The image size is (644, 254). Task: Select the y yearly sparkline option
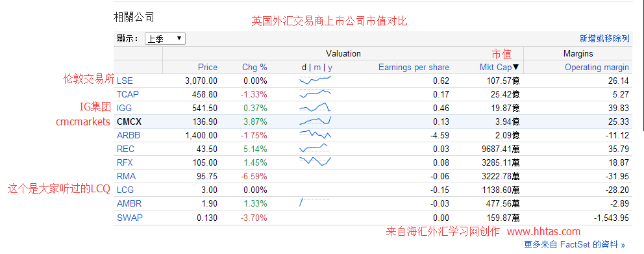click(x=330, y=68)
